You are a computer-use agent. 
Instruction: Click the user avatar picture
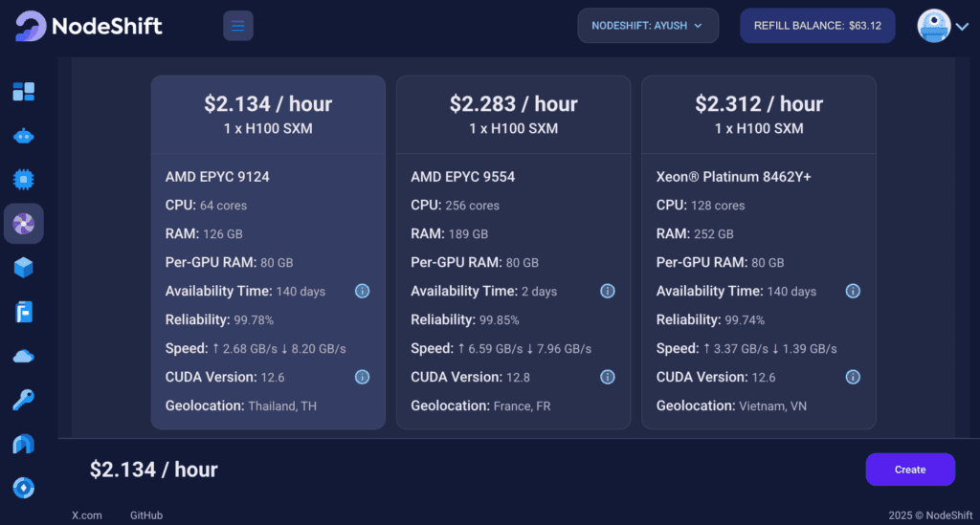tap(934, 26)
